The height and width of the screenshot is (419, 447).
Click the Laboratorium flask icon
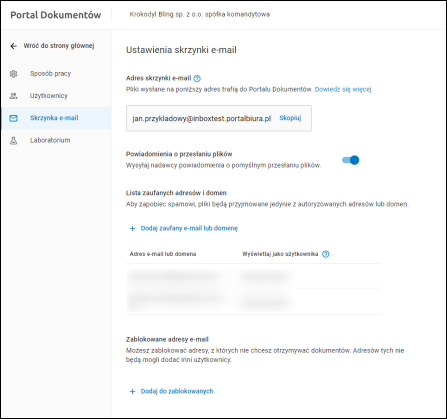coord(13,140)
